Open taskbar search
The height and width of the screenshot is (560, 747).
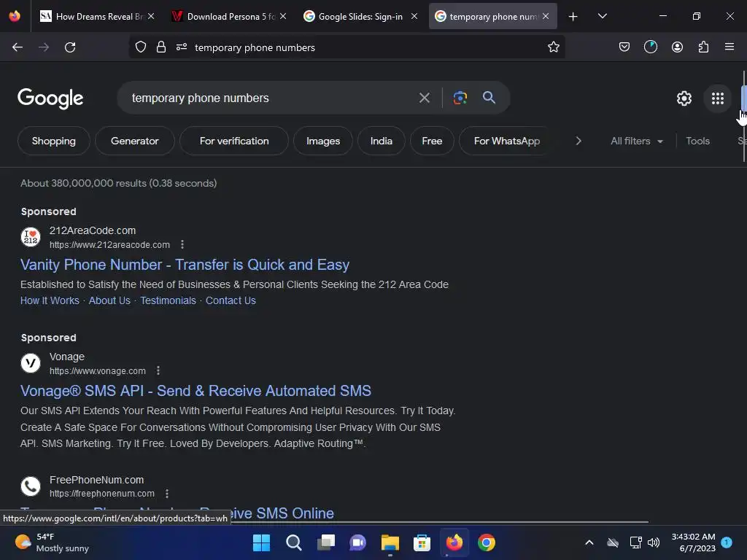click(x=293, y=542)
